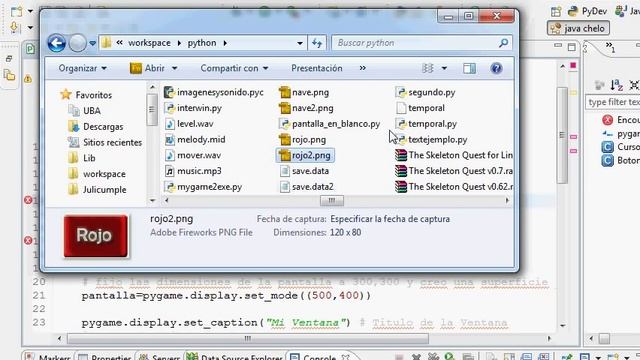Open the address bar history dropdown
640x360 pixels.
tap(300, 43)
